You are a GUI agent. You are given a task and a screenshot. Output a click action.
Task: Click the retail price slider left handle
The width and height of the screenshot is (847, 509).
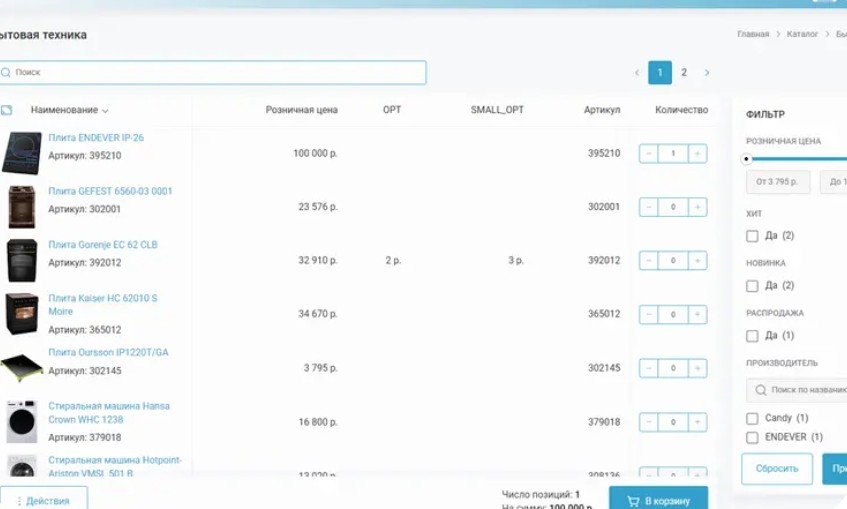747,159
